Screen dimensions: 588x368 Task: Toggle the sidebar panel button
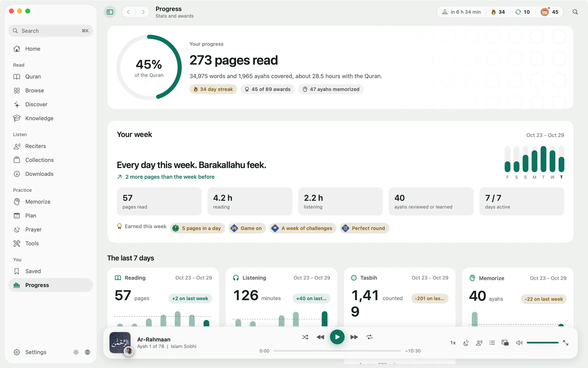pyautogui.click(x=110, y=12)
